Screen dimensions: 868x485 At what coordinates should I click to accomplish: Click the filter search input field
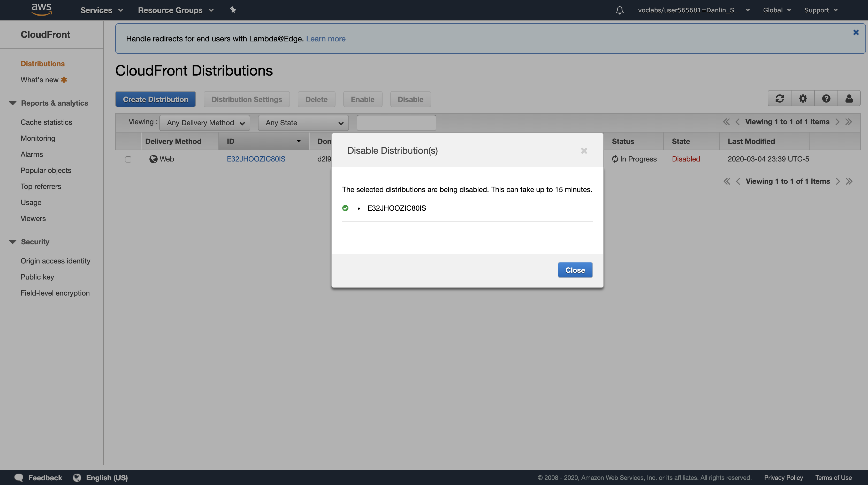click(396, 123)
